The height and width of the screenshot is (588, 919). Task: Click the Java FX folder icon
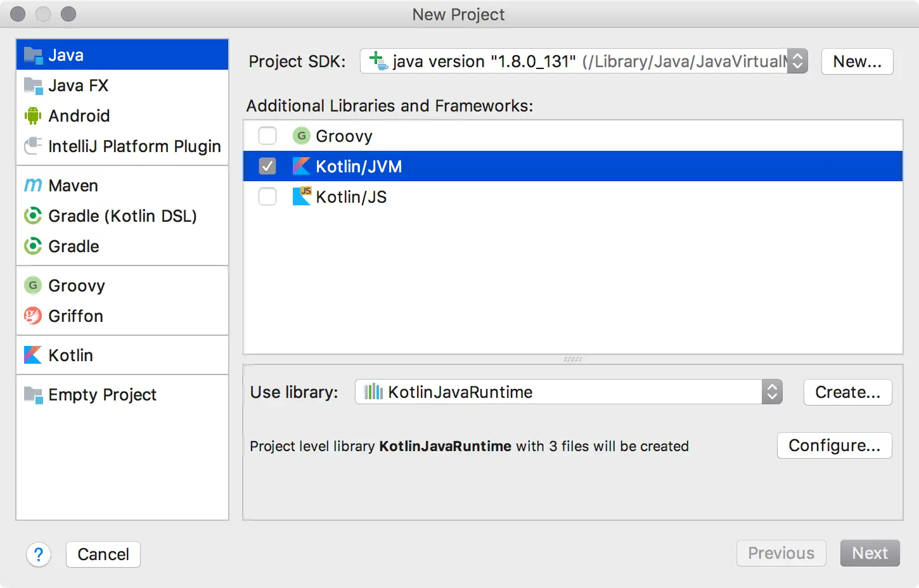(x=33, y=85)
